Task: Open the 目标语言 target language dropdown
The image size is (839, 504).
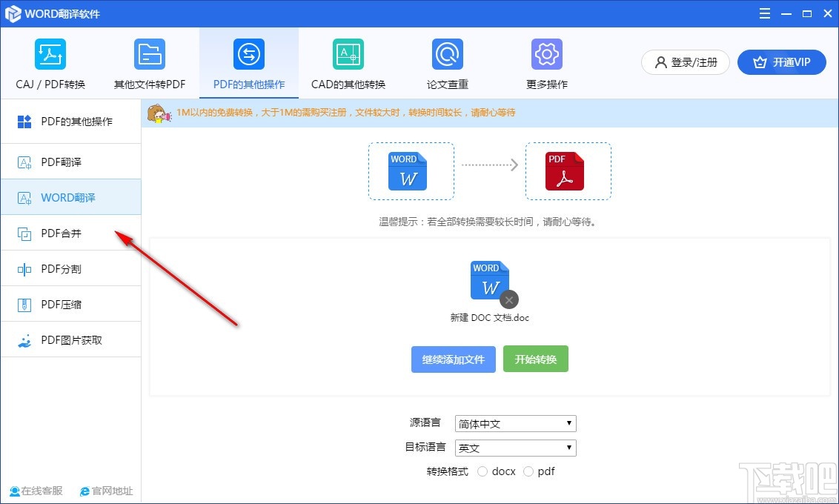Action: pyautogui.click(x=514, y=448)
